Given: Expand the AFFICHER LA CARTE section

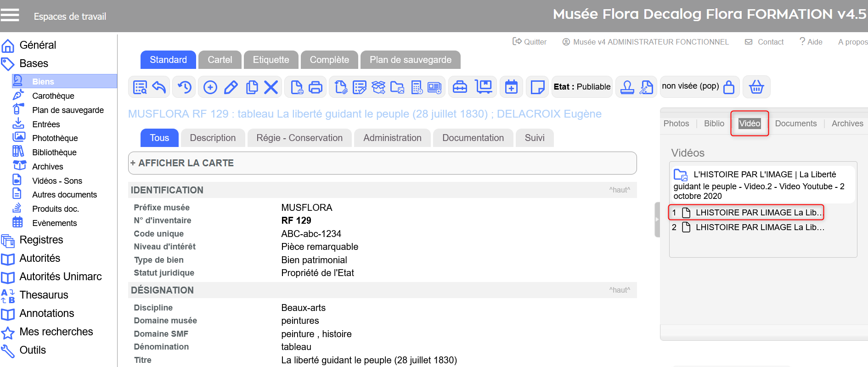Looking at the screenshot, I should coord(182,163).
